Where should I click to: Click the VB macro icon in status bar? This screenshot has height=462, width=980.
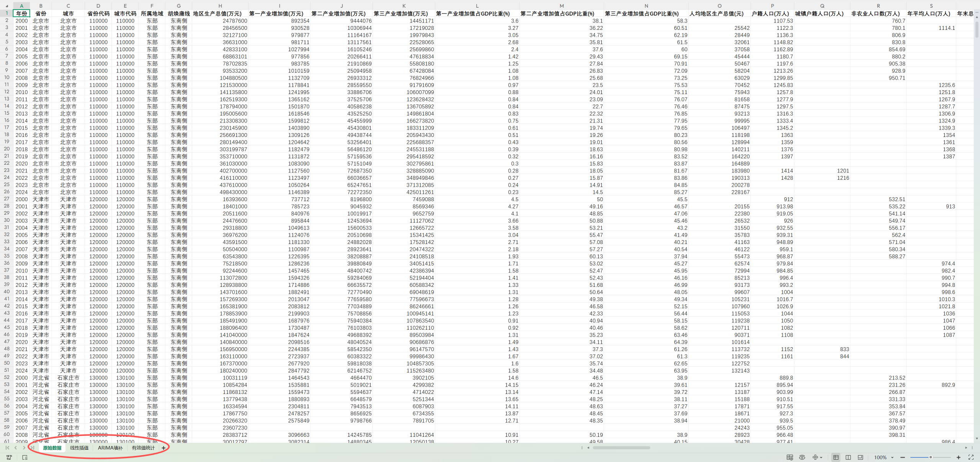(x=9, y=457)
